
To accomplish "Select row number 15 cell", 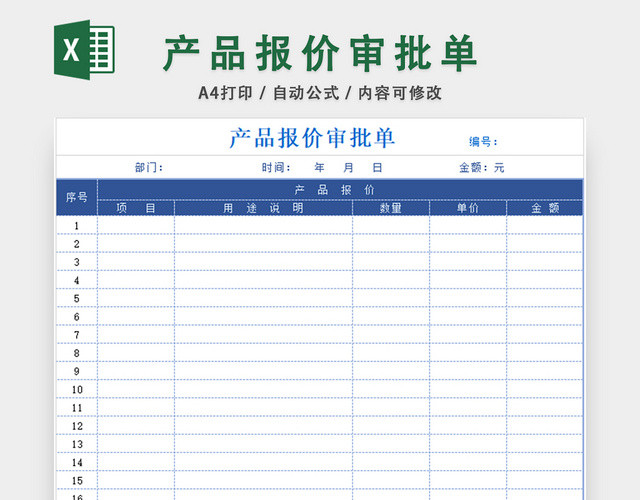I will pyautogui.click(x=77, y=480).
